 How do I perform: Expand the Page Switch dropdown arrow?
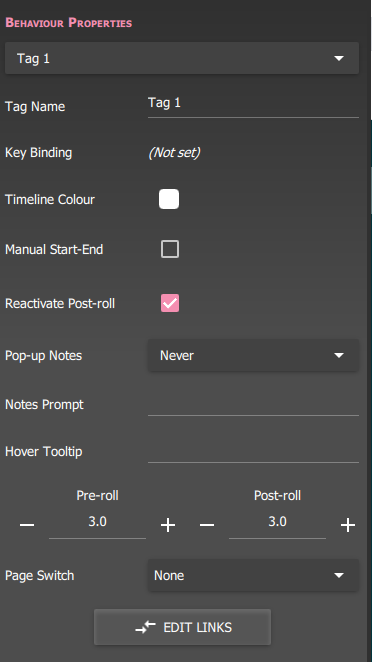pos(339,575)
